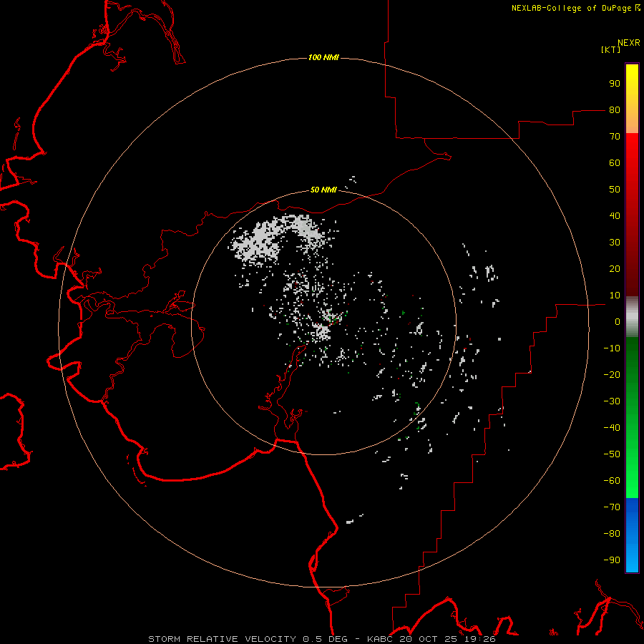Click the positive 50 scale value
Image resolution: width=644 pixels, height=644 pixels.
pos(615,190)
